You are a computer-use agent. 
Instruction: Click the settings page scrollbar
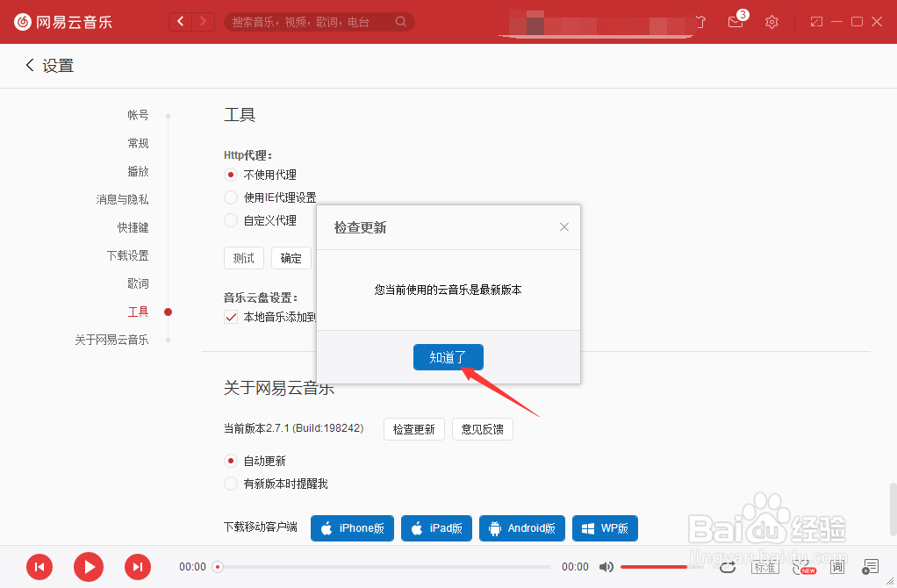[893, 509]
